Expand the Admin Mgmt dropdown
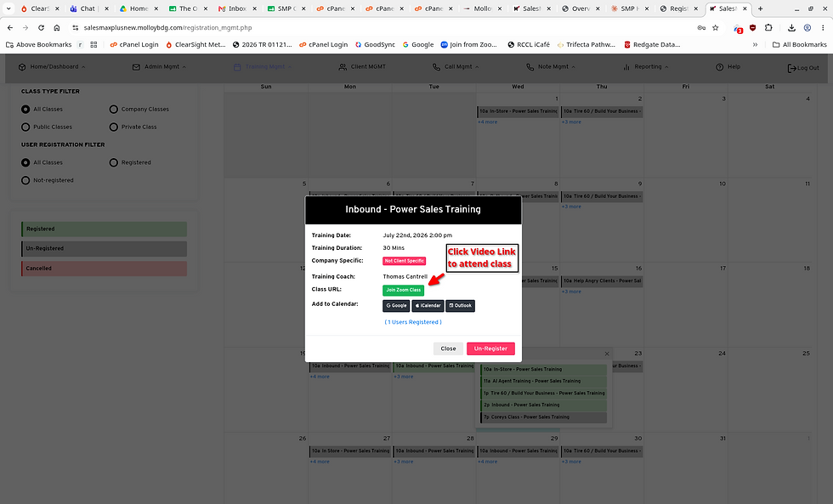833x504 pixels. coord(160,67)
